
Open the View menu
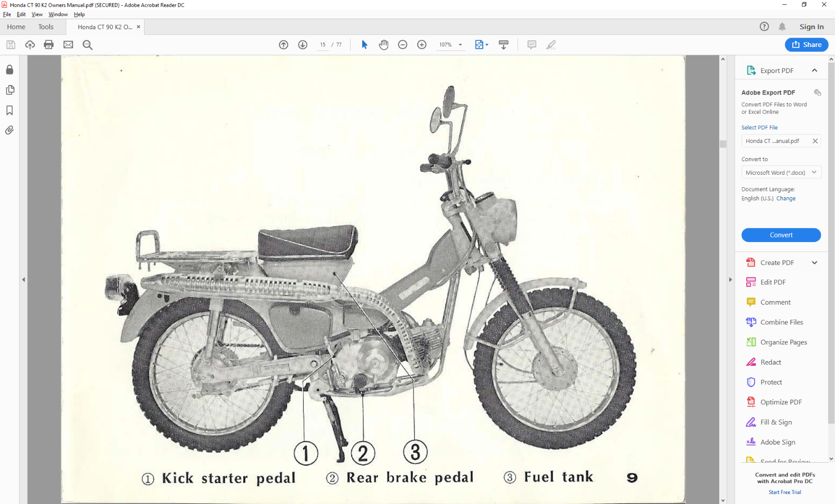(x=37, y=14)
